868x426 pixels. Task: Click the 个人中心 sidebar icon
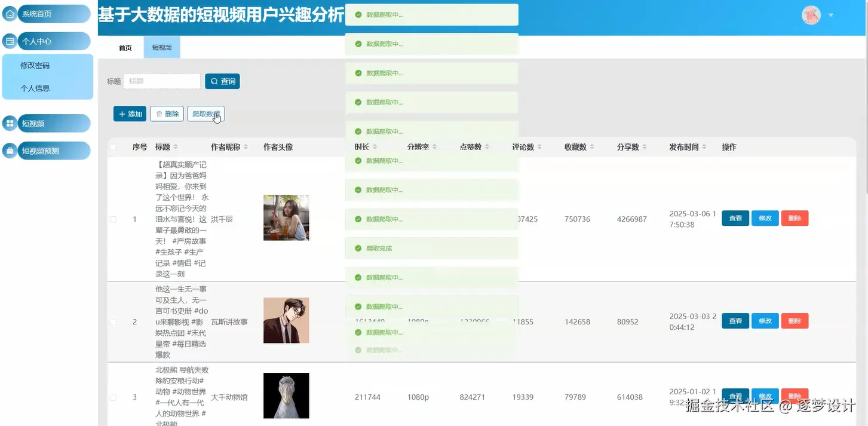(x=10, y=41)
